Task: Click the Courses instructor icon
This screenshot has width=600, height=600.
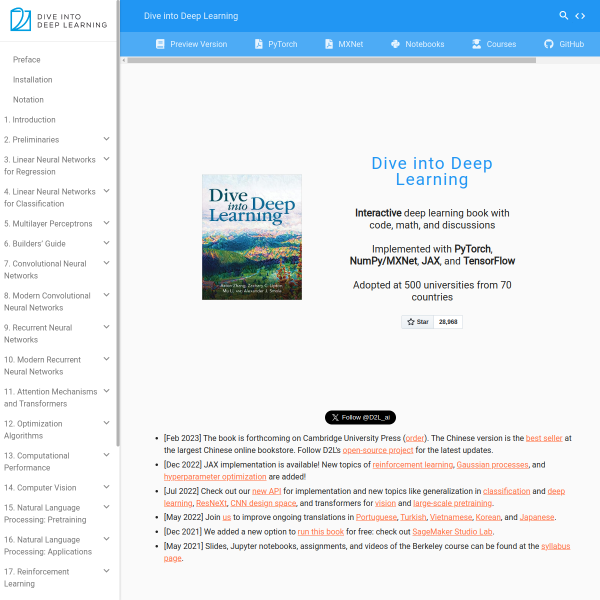Action: 476,44
